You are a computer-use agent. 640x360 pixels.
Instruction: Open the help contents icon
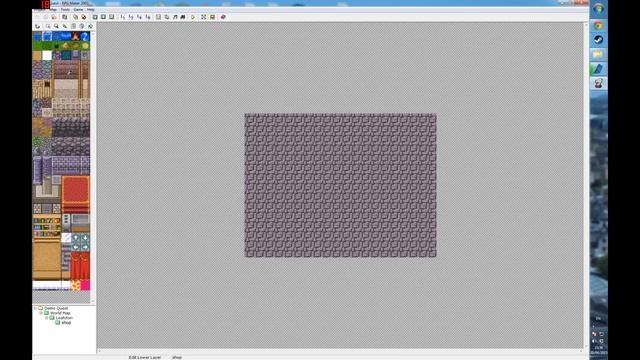(223, 17)
